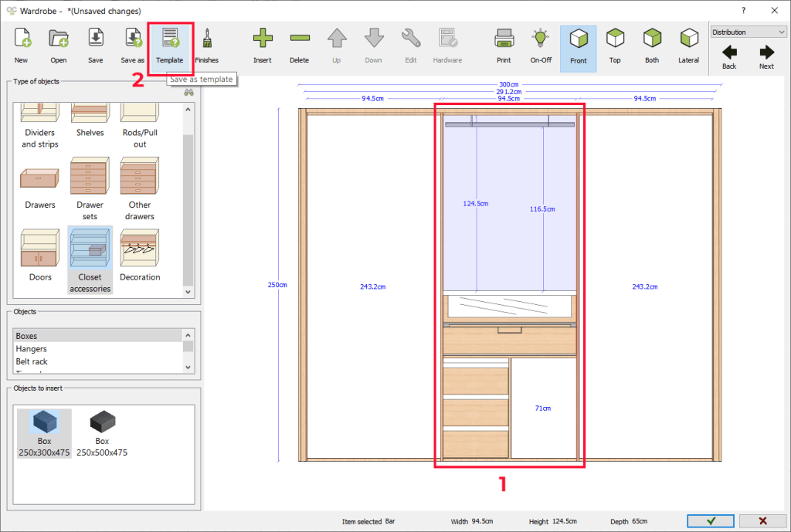The width and height of the screenshot is (791, 532).
Task: Click the types list down-scroll arrow
Action: 188,291
